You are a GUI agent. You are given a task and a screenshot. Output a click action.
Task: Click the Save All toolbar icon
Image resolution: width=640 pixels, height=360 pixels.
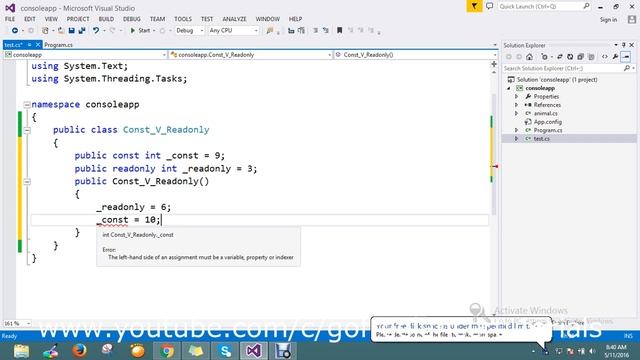[82, 31]
